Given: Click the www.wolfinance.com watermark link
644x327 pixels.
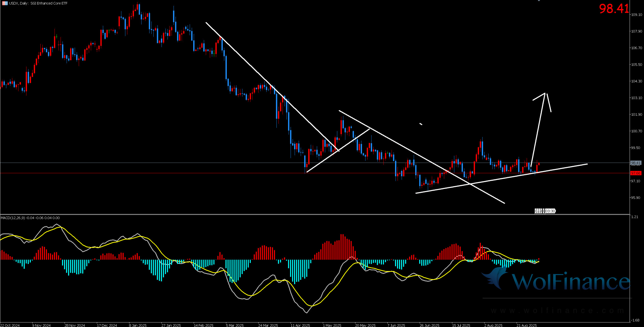Looking at the screenshot, I should coord(557,310).
